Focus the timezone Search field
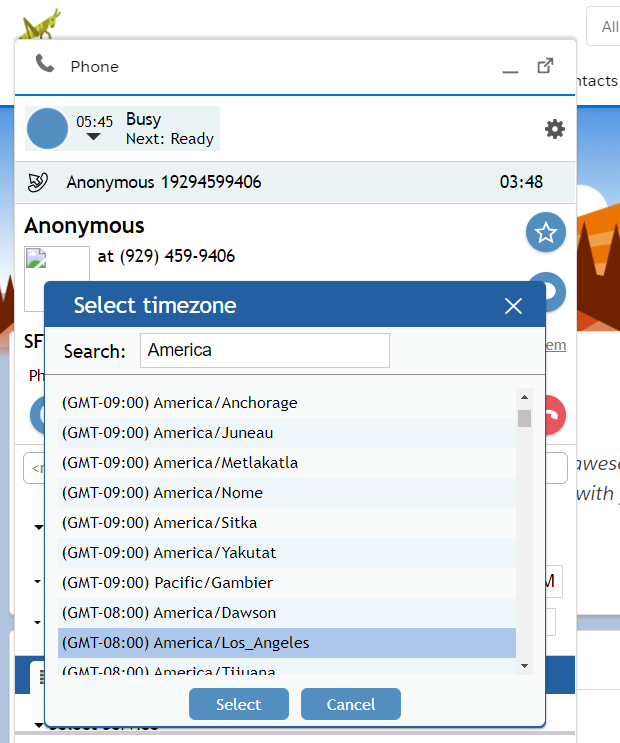The image size is (620, 743). [264, 351]
